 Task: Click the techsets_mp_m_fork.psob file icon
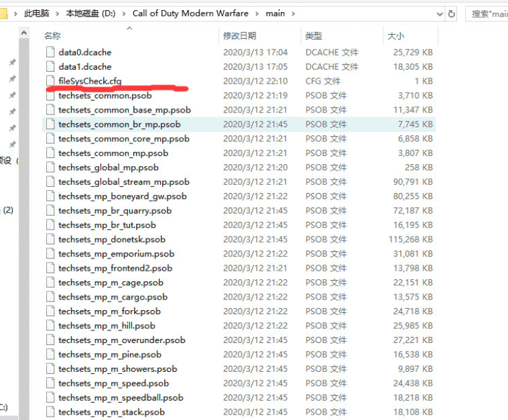click(x=50, y=311)
